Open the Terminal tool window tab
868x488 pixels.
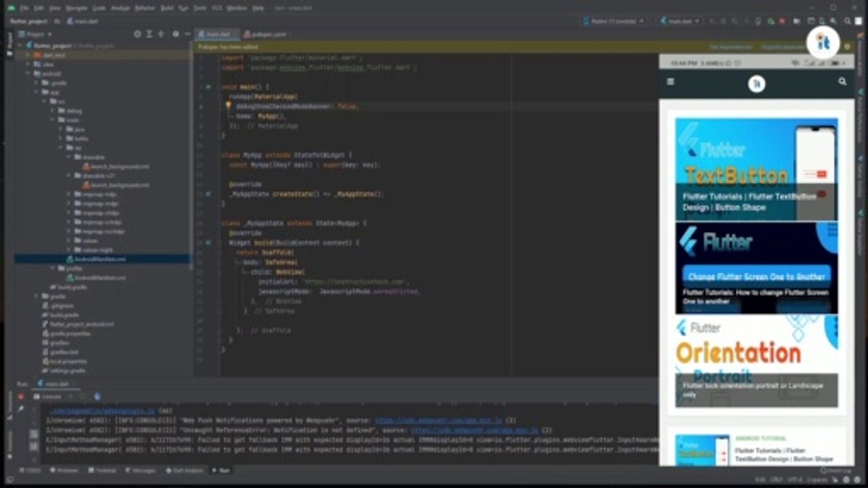102,470
